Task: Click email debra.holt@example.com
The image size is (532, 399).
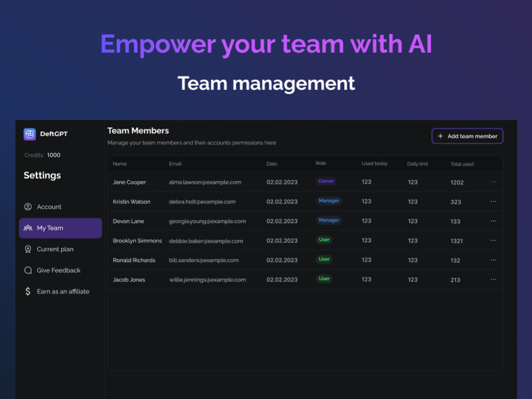Action: click(x=202, y=202)
